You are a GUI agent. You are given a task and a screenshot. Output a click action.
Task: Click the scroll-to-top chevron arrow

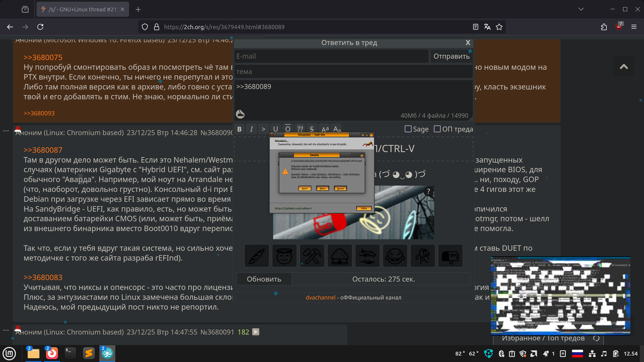[624, 66]
